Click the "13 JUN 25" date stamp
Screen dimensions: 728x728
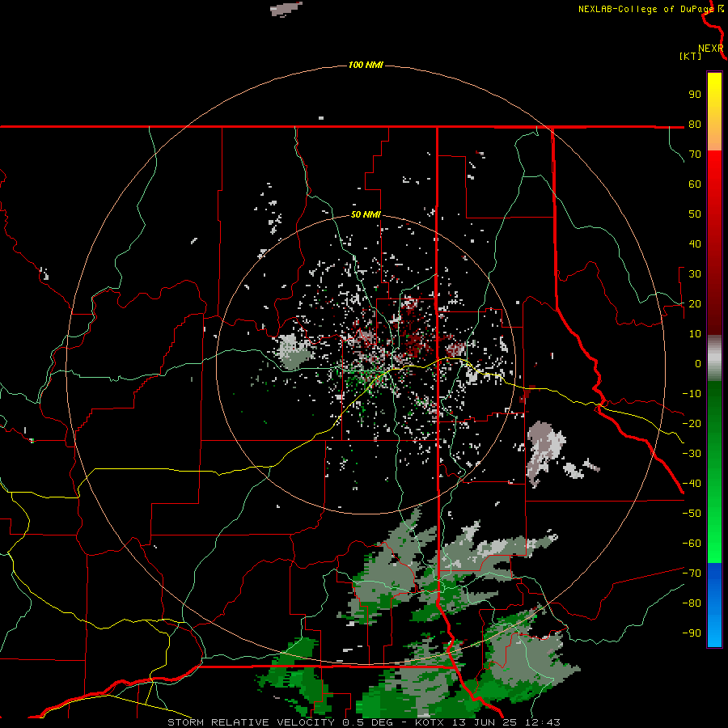(485, 722)
